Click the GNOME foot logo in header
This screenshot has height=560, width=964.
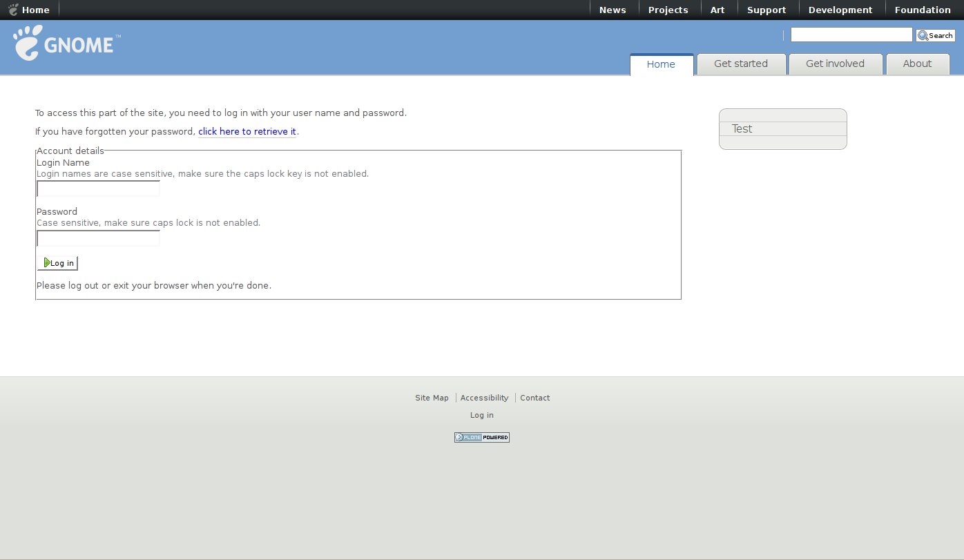[x=67, y=43]
